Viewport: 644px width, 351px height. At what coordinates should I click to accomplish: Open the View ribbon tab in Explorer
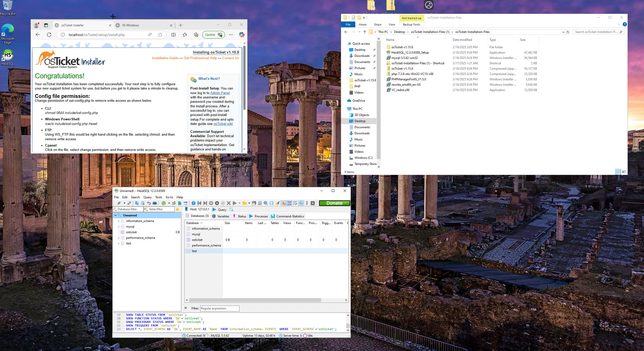tap(392, 24)
